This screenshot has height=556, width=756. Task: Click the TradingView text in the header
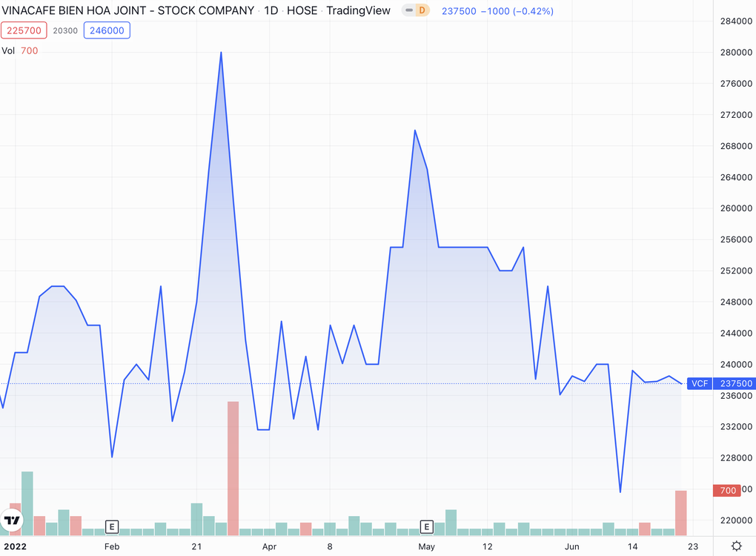click(358, 10)
